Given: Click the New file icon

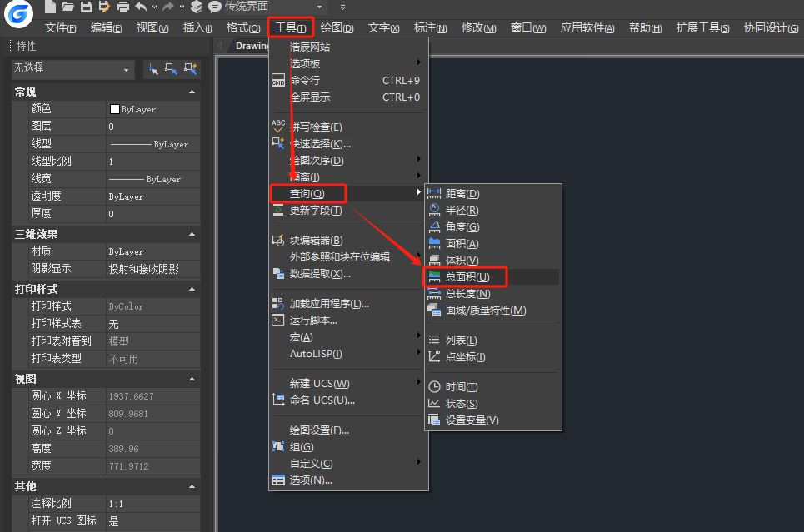Looking at the screenshot, I should tap(51, 7).
